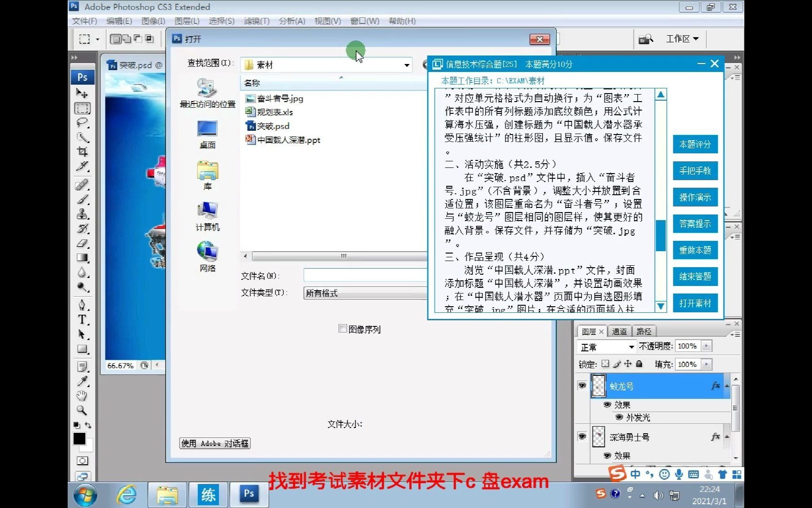Viewport: 812px width, 508px height.
Task: Hide the 蛟龙号 layer
Action: coord(582,386)
